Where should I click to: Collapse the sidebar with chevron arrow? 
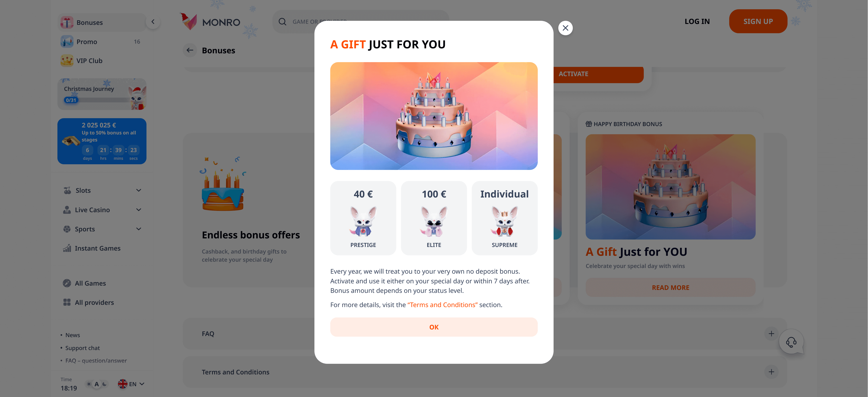coord(153,22)
